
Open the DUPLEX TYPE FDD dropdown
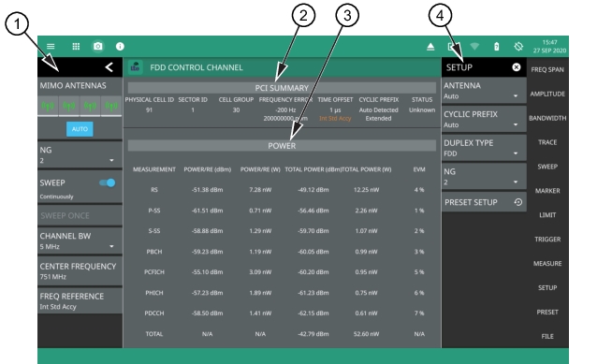pyautogui.click(x=484, y=148)
